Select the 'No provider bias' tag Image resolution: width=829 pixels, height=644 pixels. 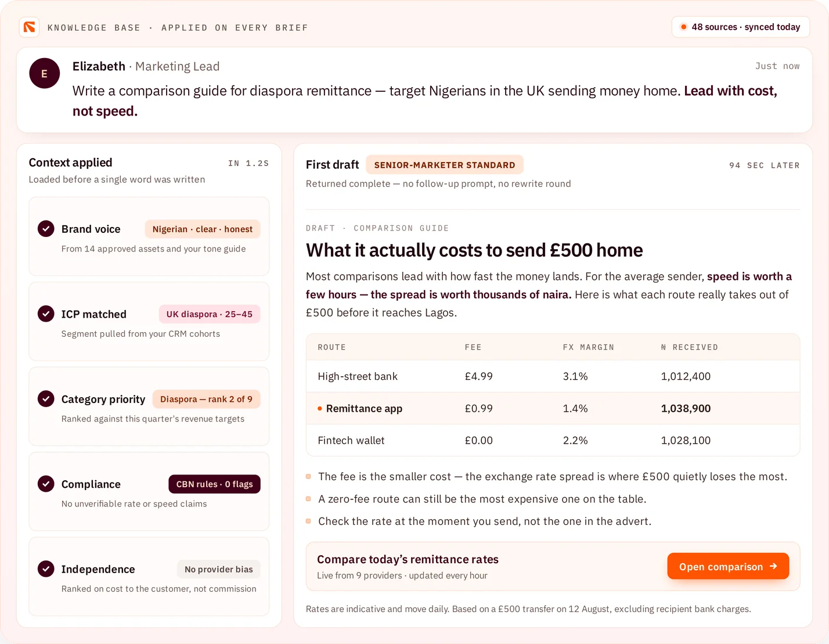pyautogui.click(x=219, y=570)
